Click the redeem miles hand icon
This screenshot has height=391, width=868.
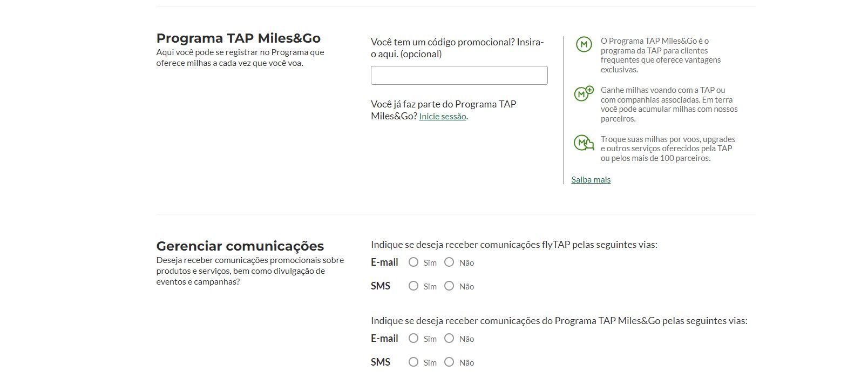[584, 143]
